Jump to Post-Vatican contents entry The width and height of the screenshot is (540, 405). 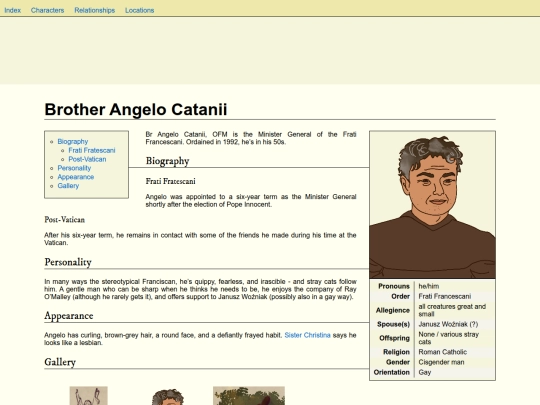pyautogui.click(x=87, y=159)
